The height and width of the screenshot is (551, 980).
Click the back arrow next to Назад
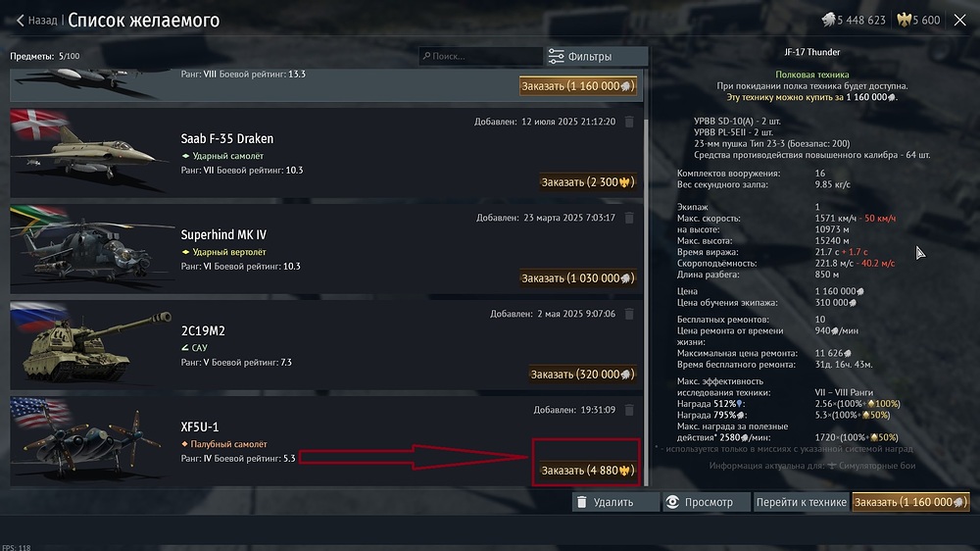[21, 20]
